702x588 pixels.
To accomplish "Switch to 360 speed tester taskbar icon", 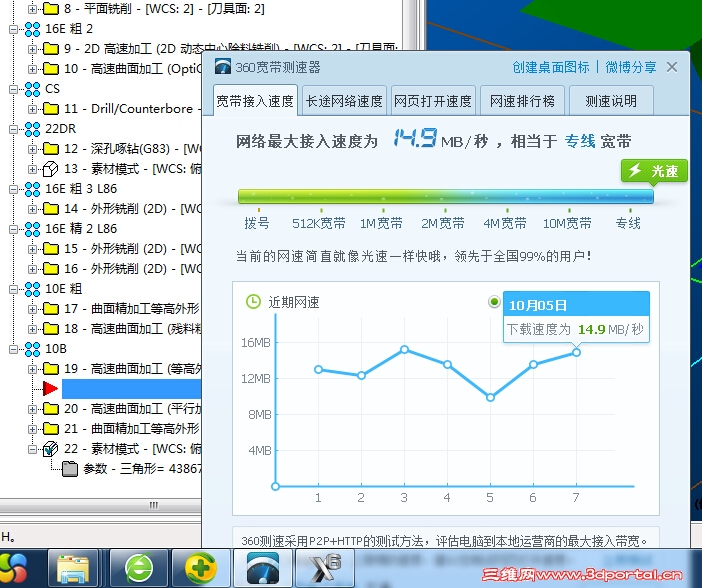I will [263, 569].
